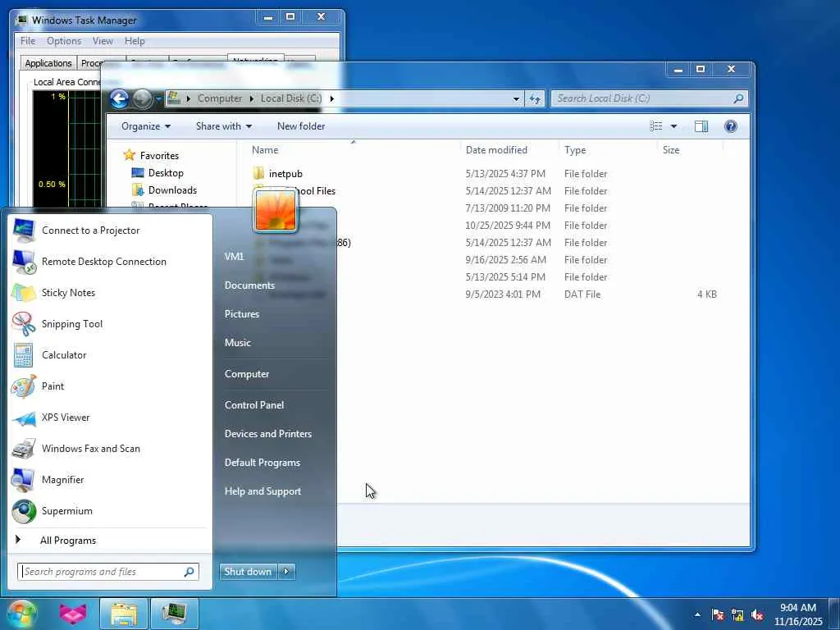Open Action Center flag tray icon
The height and width of the screenshot is (630, 840).
coord(718,615)
